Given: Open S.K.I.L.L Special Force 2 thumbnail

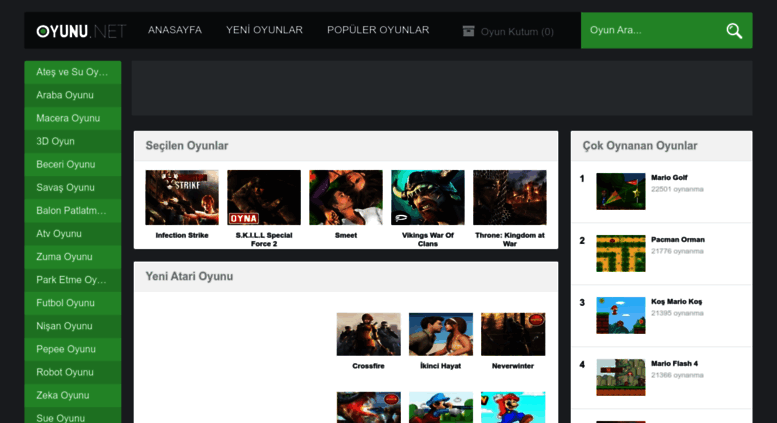Looking at the screenshot, I should (x=264, y=197).
